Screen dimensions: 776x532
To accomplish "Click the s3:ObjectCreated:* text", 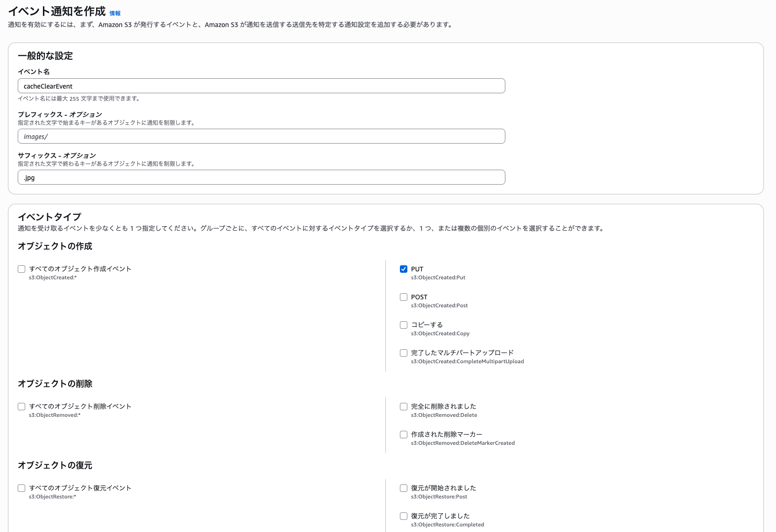I will tap(53, 277).
